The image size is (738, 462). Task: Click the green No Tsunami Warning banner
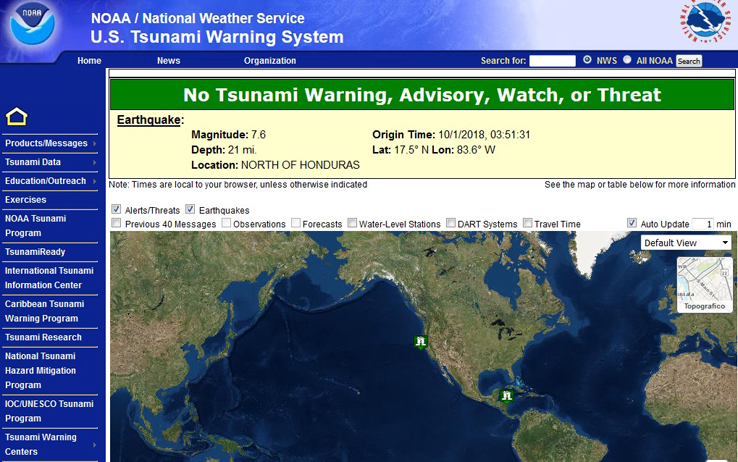[422, 95]
